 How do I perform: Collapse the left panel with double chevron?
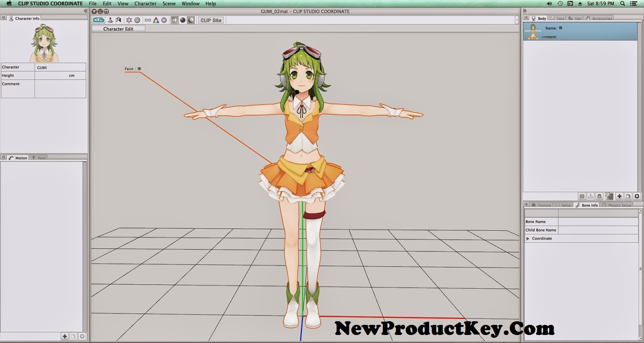(85, 11)
